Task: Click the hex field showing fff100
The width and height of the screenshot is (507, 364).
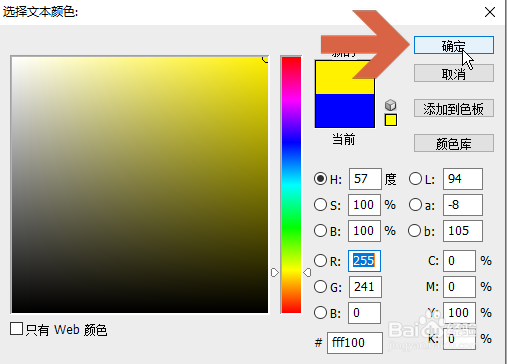Action: (355, 343)
